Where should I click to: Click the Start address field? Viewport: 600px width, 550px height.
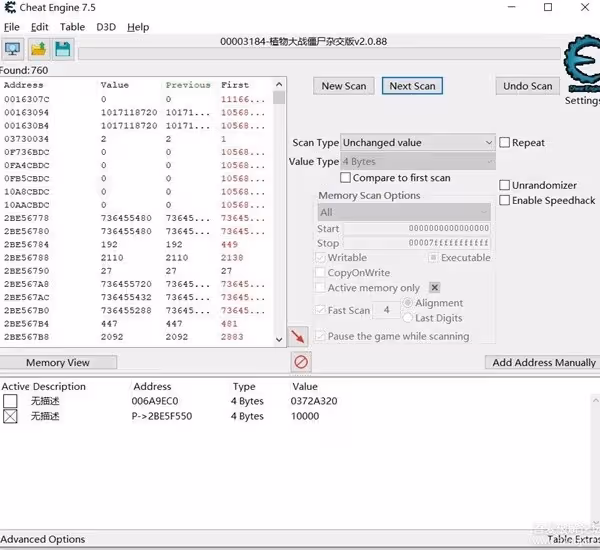click(x=417, y=228)
